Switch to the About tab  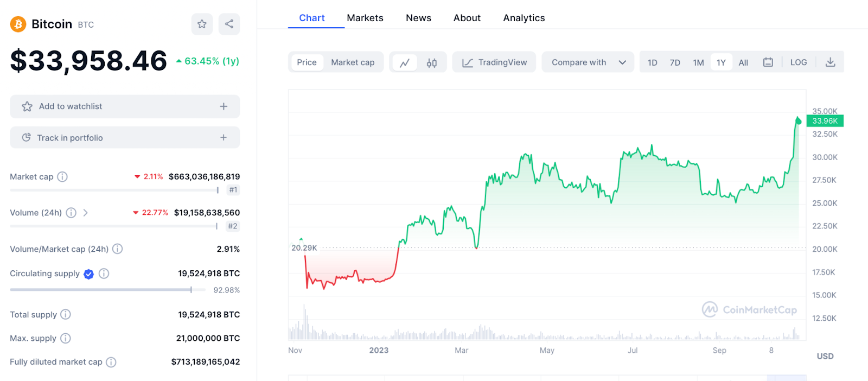pos(467,18)
